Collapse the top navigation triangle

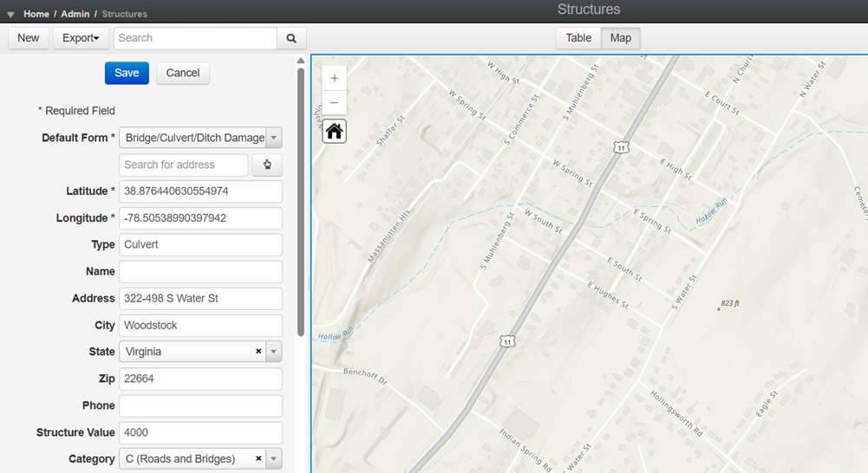[10, 15]
